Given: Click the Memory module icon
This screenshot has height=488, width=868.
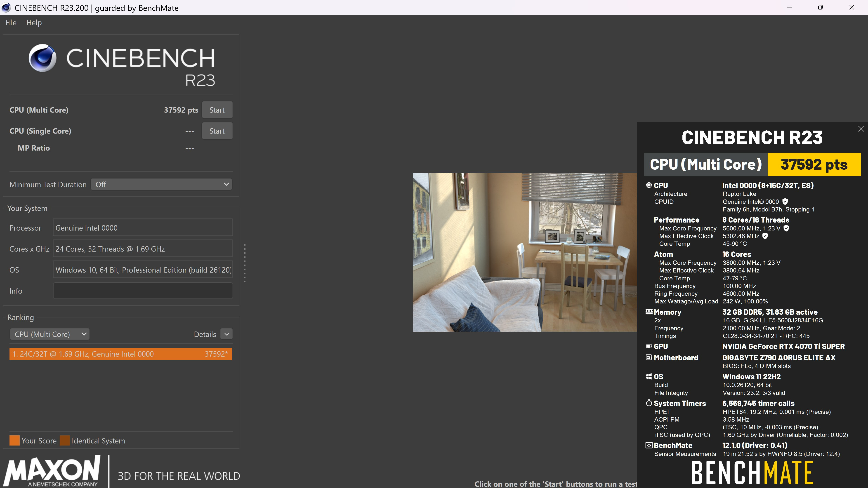Looking at the screenshot, I should pos(649,312).
